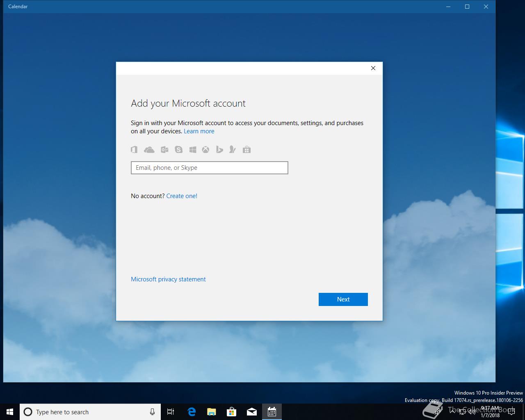Follow the Create one! link

pos(182,196)
